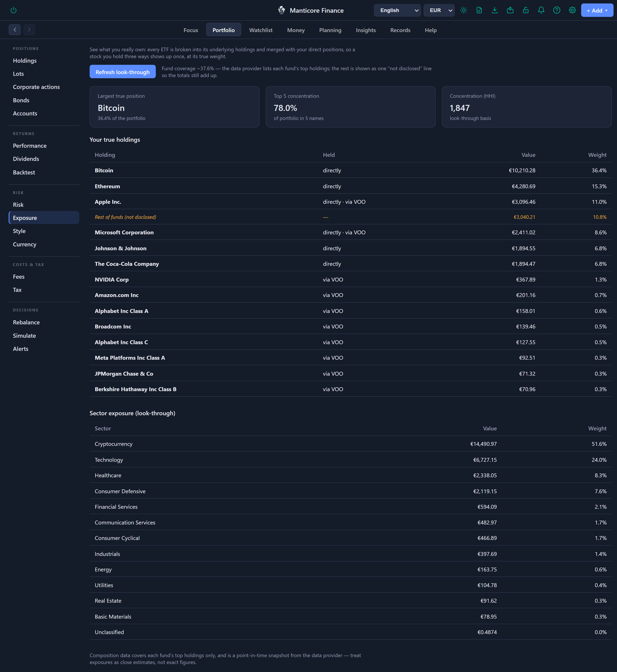The width and height of the screenshot is (617, 672).
Task: Open Currency in sidebar
Action: (x=44, y=244)
